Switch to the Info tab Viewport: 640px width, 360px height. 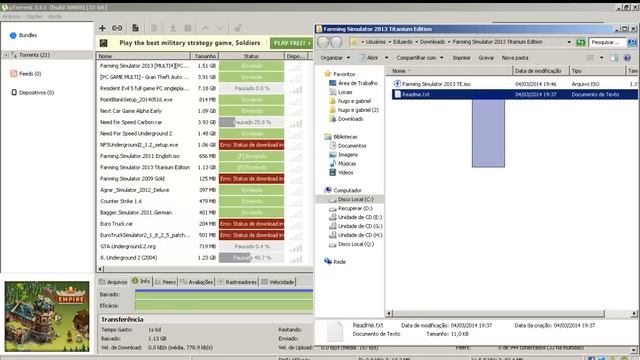141,281
